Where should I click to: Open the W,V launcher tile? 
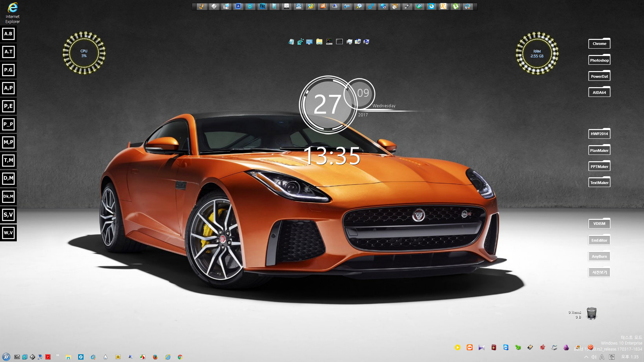[x=8, y=233]
